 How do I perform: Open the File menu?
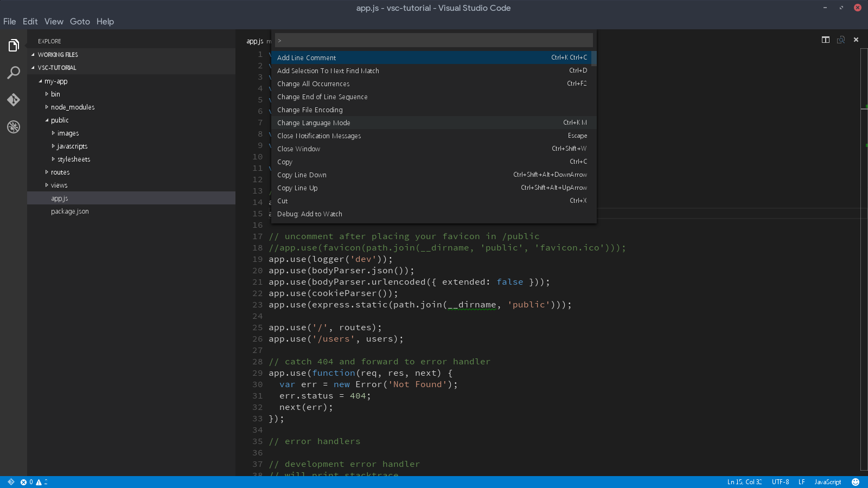pyautogui.click(x=10, y=22)
